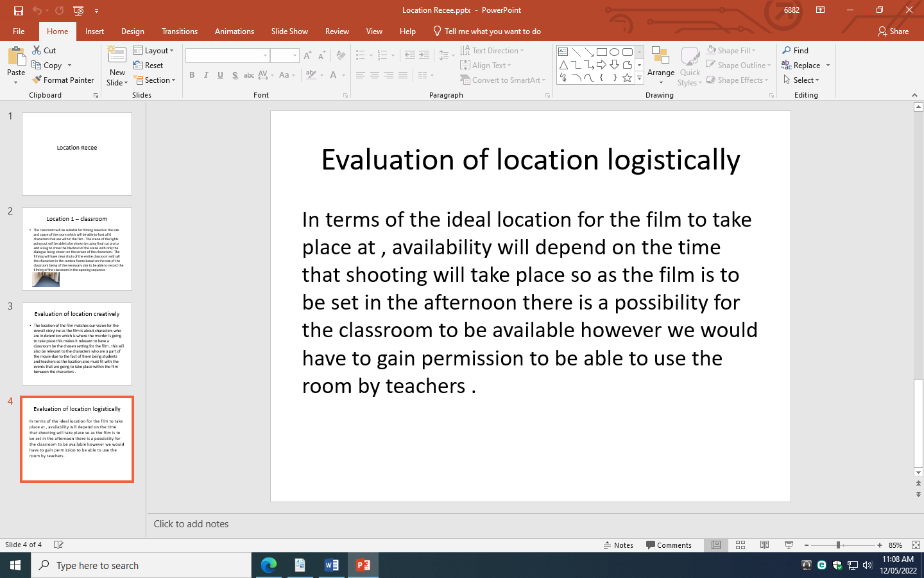The height and width of the screenshot is (578, 924).
Task: Expand the Select dropdown in Editing
Action: pyautogui.click(x=801, y=80)
